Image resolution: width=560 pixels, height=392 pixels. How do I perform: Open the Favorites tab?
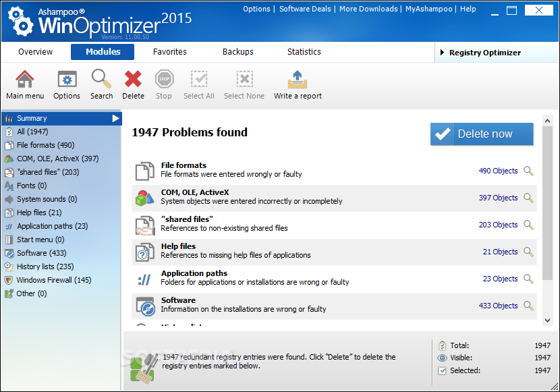tap(169, 52)
